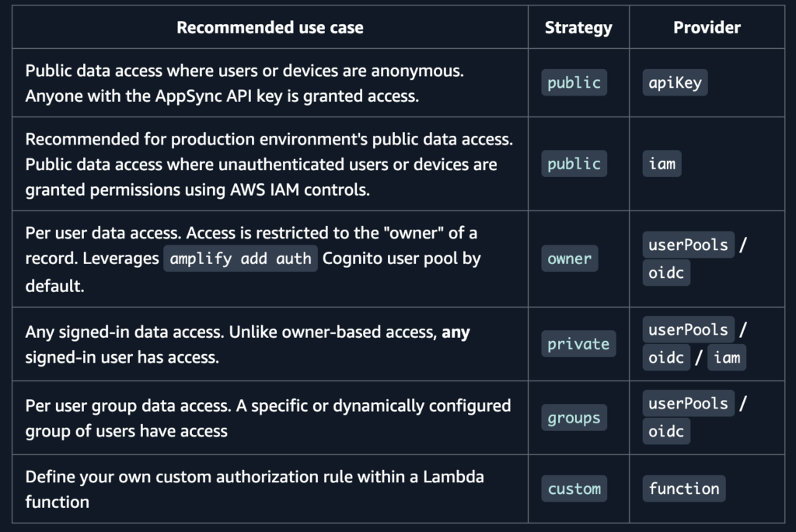The width and height of the screenshot is (796, 532).
Task: Click the owner strategy tag
Action: 569,259
